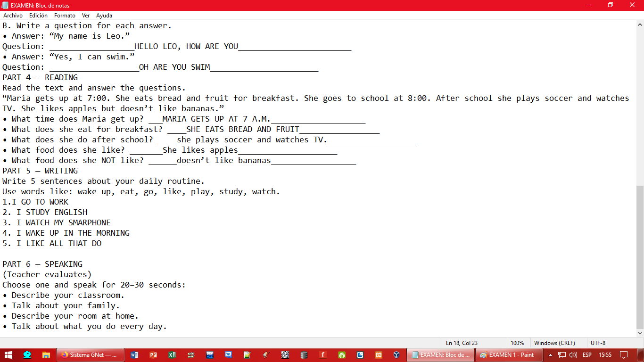Switch to the Sistema GNet Firefox window
Viewport: 644px width, 362px height.
91,355
